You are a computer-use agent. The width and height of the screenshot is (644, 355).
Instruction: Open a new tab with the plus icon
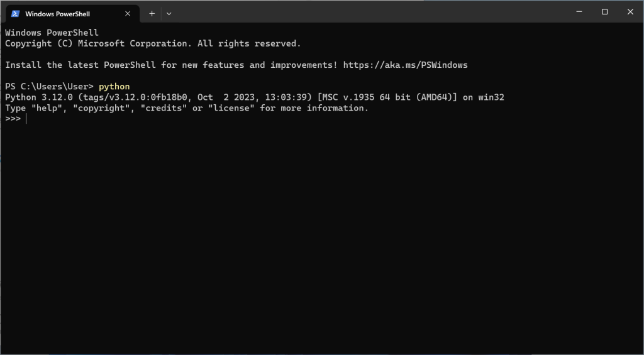click(152, 13)
